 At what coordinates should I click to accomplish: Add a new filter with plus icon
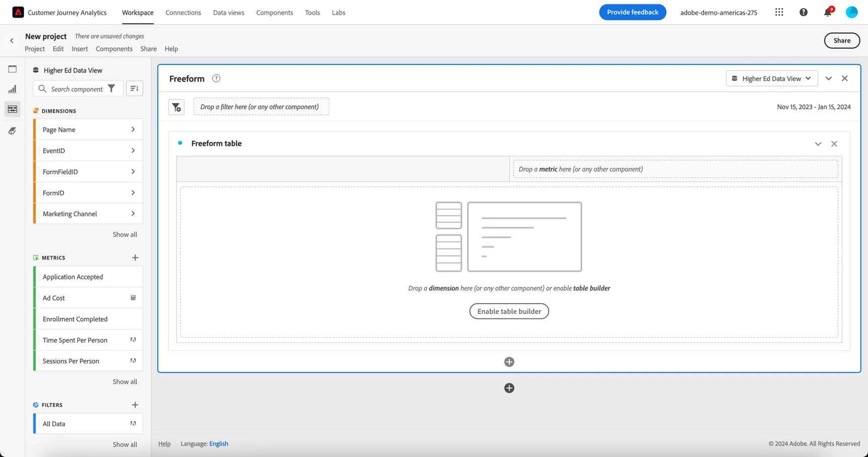[135, 405]
